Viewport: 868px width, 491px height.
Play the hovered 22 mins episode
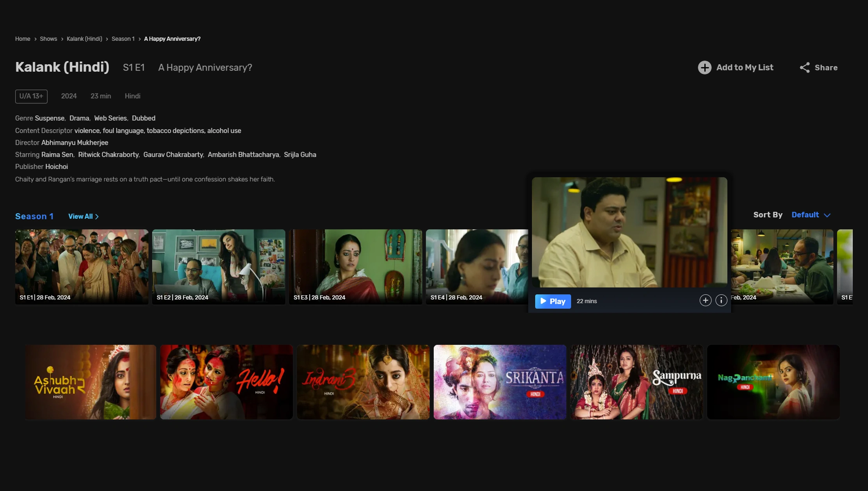[x=553, y=301]
